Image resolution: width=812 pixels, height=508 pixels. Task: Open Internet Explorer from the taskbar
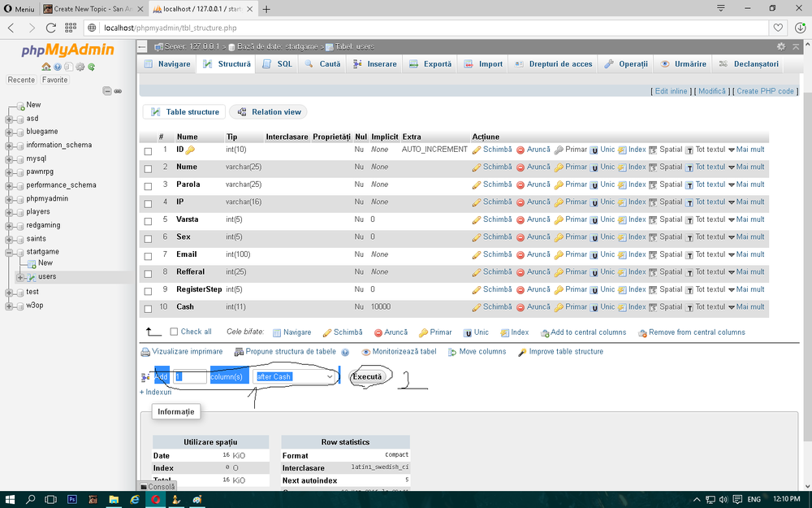[x=135, y=499]
